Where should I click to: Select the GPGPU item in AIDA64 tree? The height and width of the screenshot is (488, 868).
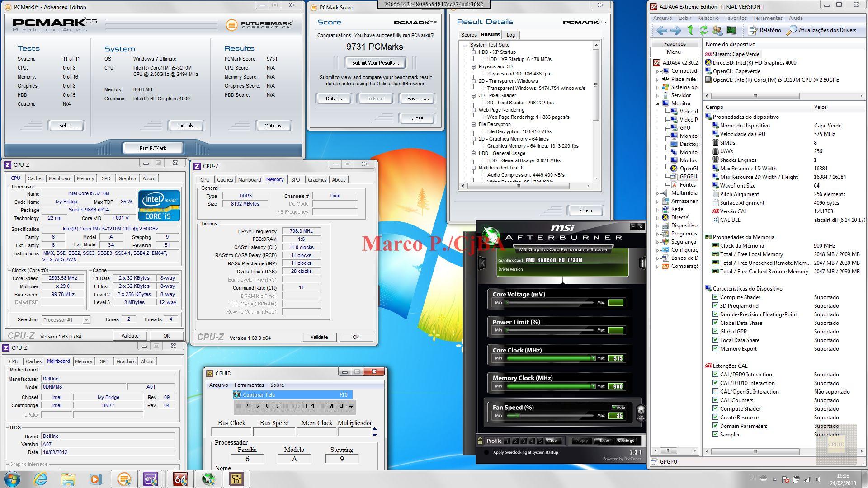684,177
